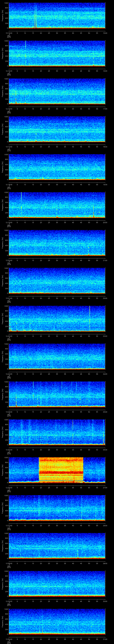The height and width of the screenshot is (644, 114).
Task: Select the '12:26:00' start time label
Action: (9, 487)
